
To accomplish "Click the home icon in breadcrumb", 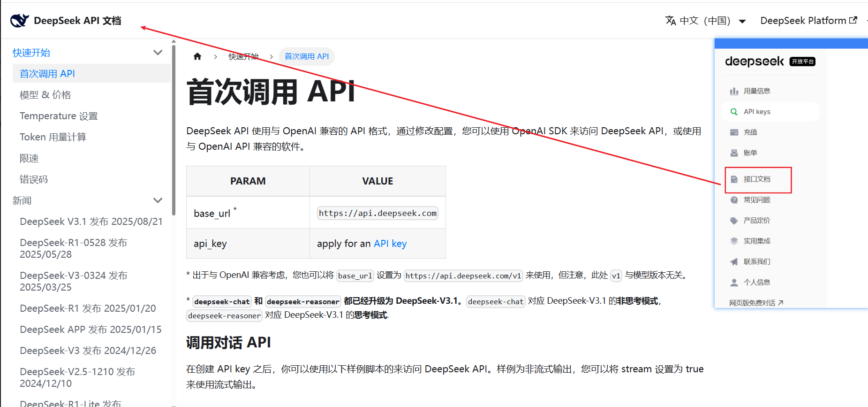I will [x=197, y=56].
